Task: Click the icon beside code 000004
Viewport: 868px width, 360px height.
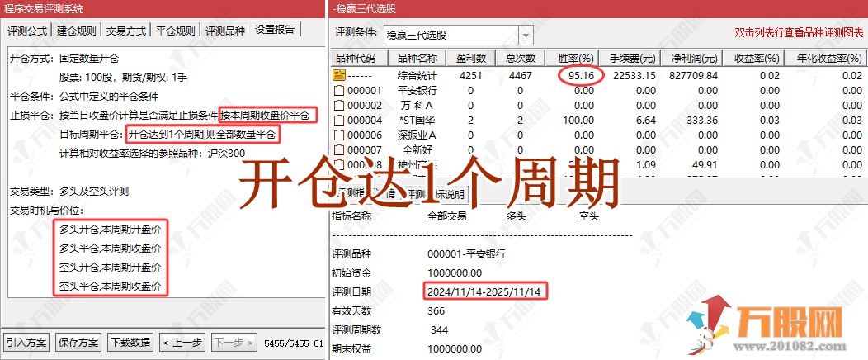Action: point(337,121)
